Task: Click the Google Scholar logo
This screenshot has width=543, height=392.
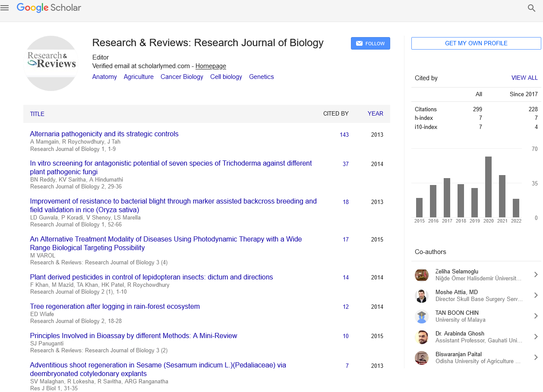Action: [x=49, y=8]
